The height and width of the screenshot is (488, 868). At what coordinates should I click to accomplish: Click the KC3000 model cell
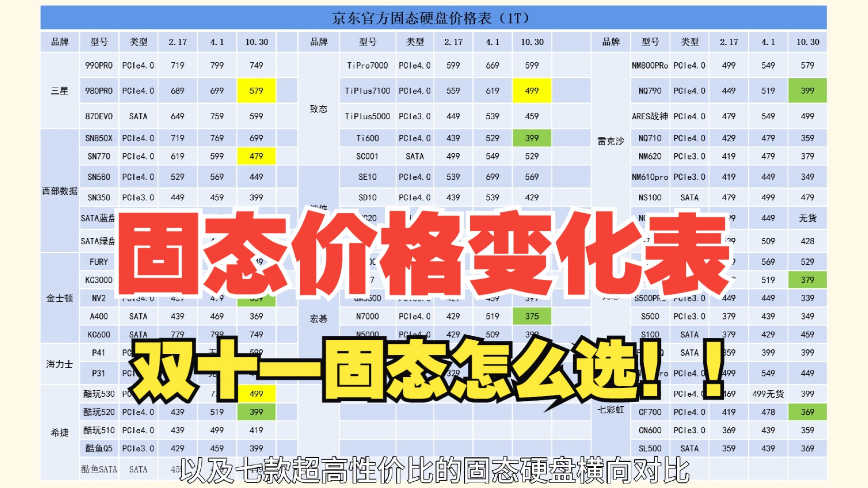[99, 280]
